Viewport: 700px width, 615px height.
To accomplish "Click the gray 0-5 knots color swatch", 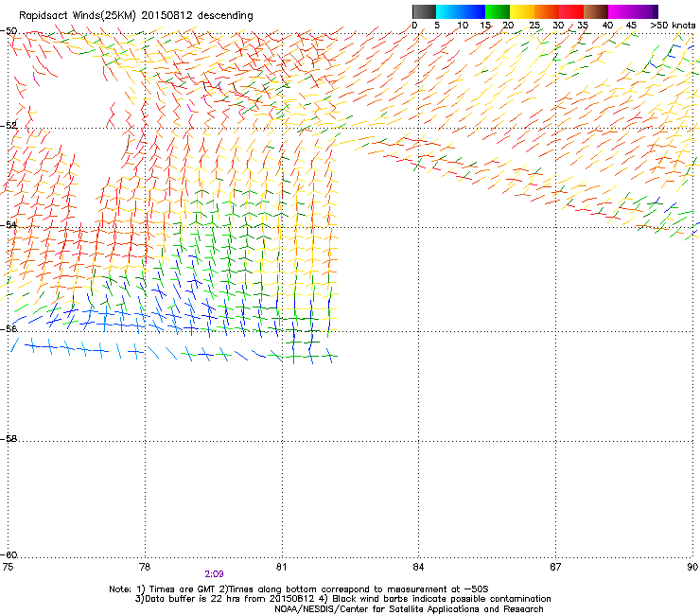I will [424, 11].
